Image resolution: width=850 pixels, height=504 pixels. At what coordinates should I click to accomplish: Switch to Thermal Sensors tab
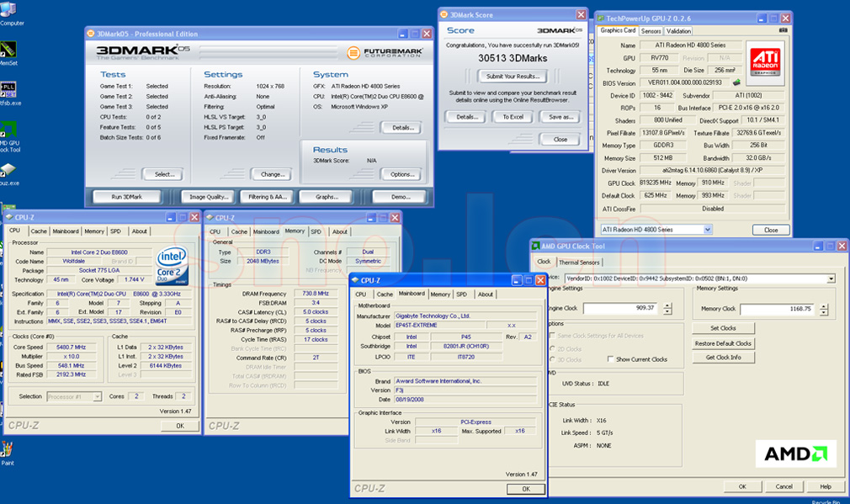[579, 263]
